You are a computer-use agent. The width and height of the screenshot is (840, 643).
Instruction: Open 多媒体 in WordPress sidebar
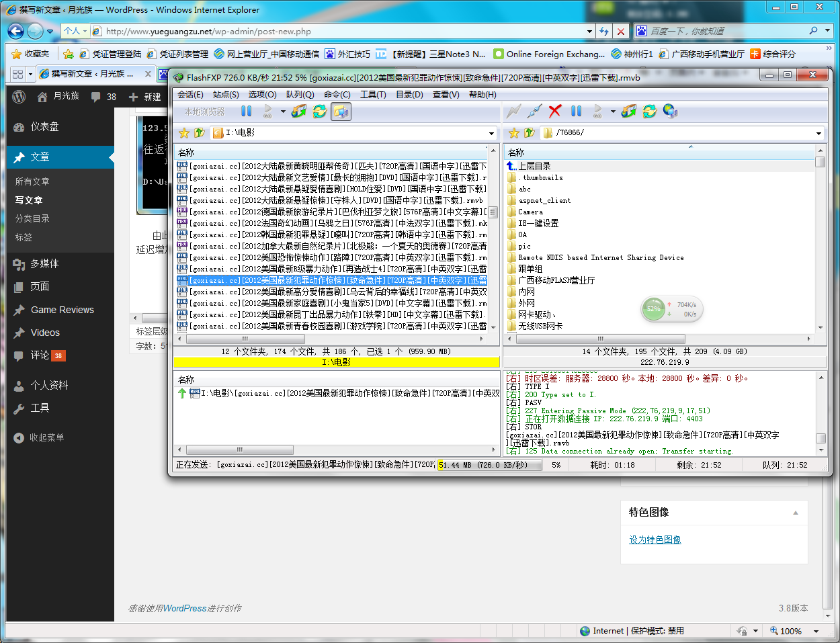(44, 263)
